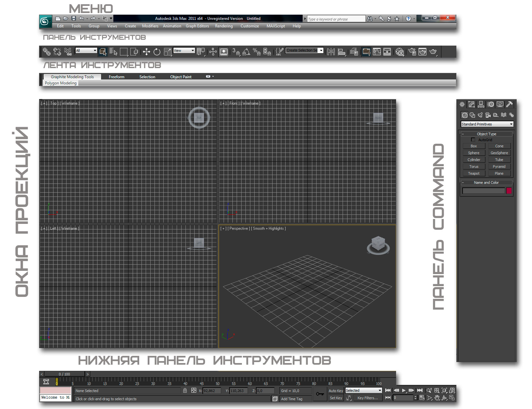The image size is (532, 409).
Task: Open the View reference coordinate dropdown
Action: (184, 51)
